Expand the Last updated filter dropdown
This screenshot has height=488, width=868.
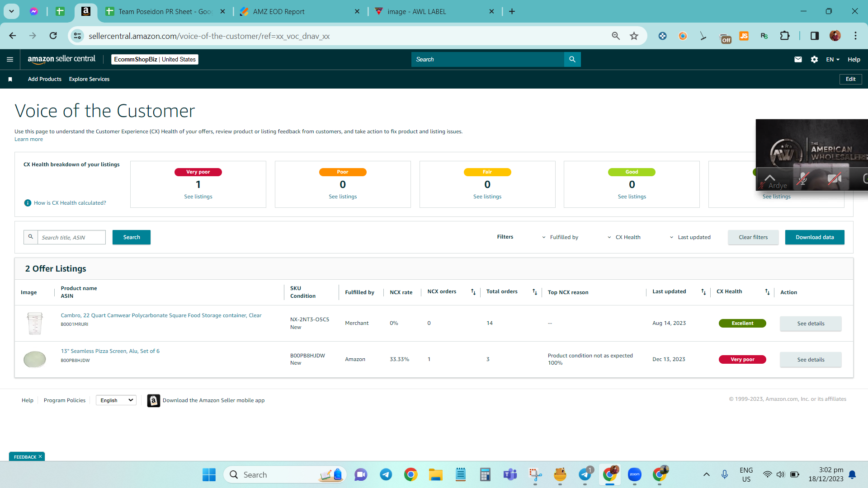coord(690,237)
